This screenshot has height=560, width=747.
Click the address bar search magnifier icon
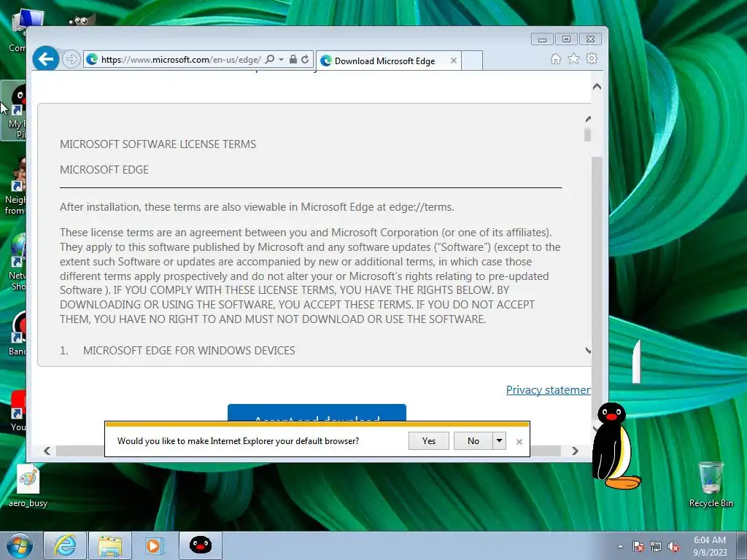[x=270, y=59]
